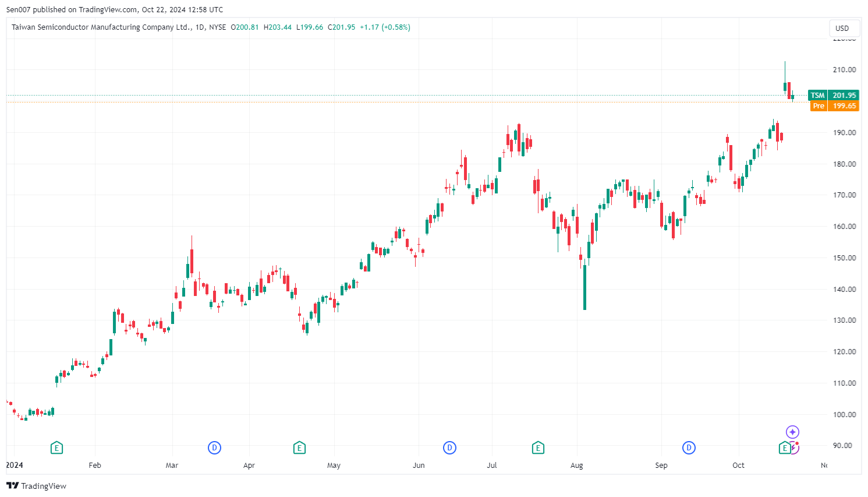Click the 100.00 price axis label
Screen dimensions: 868x497
pyautogui.click(x=844, y=414)
